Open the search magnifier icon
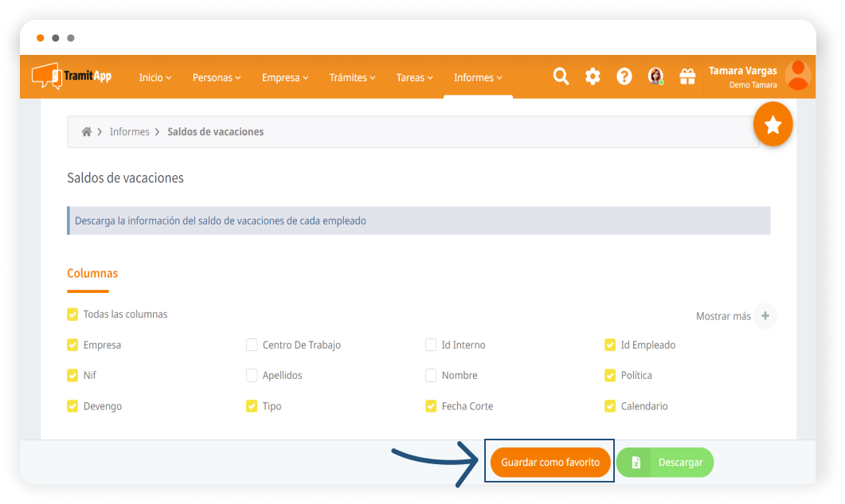Screen dimensions: 845x504 click(x=561, y=76)
